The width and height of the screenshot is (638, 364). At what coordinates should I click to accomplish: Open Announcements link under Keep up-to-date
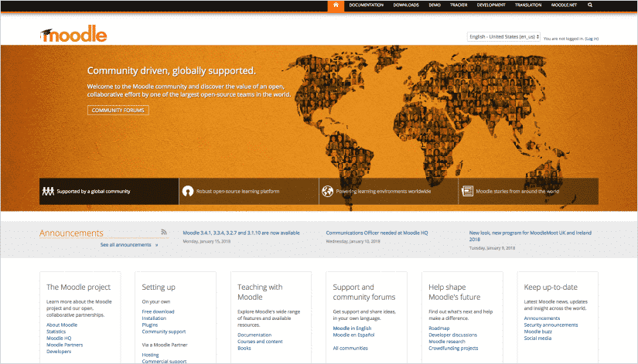[x=542, y=318]
